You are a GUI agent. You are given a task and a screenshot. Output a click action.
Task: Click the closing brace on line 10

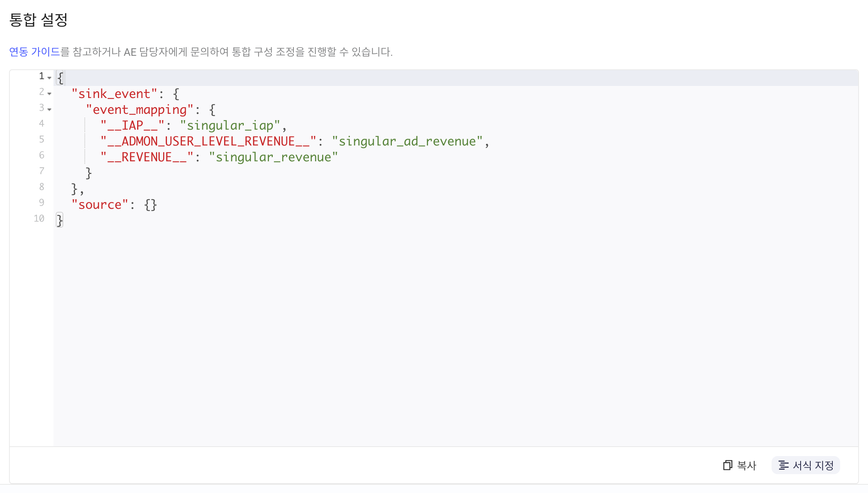point(60,220)
